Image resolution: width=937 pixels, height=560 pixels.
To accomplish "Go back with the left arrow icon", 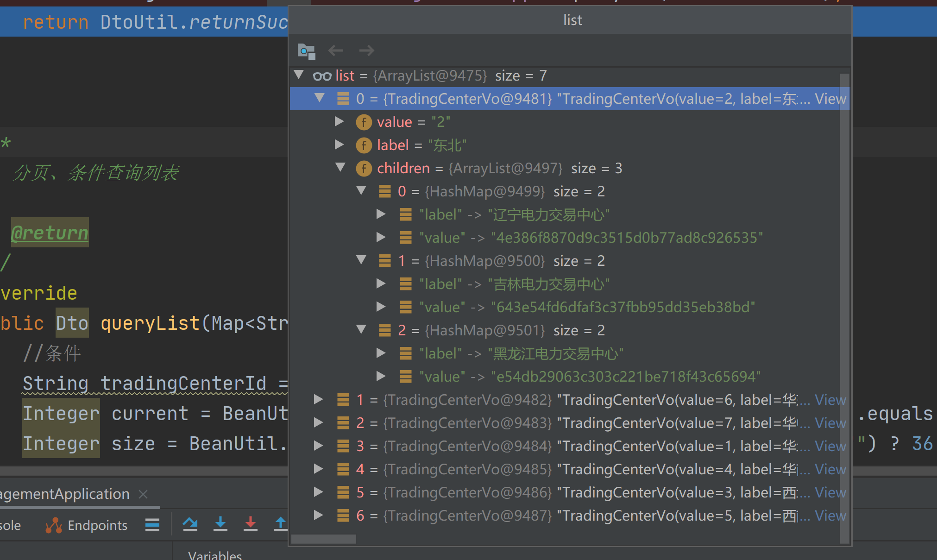I will tap(336, 50).
